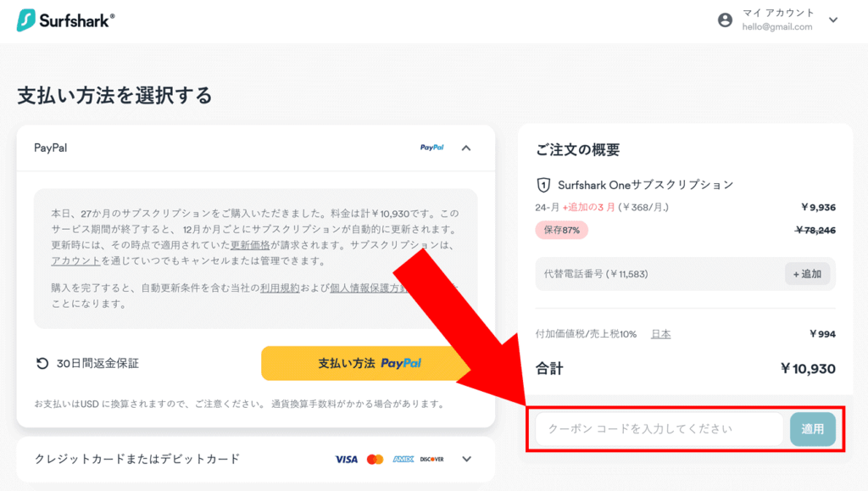Viewport: 868px width, 491px height.
Task: Apply the coupon with 適用 button
Action: (813, 429)
